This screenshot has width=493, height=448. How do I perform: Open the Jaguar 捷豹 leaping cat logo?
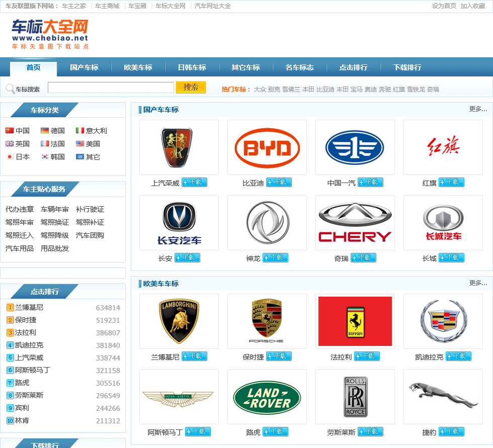coord(443,397)
